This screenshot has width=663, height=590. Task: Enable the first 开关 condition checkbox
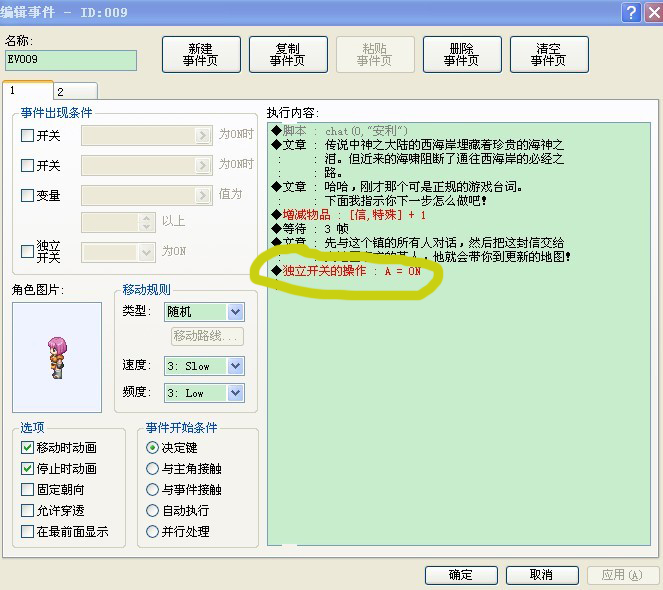27,136
